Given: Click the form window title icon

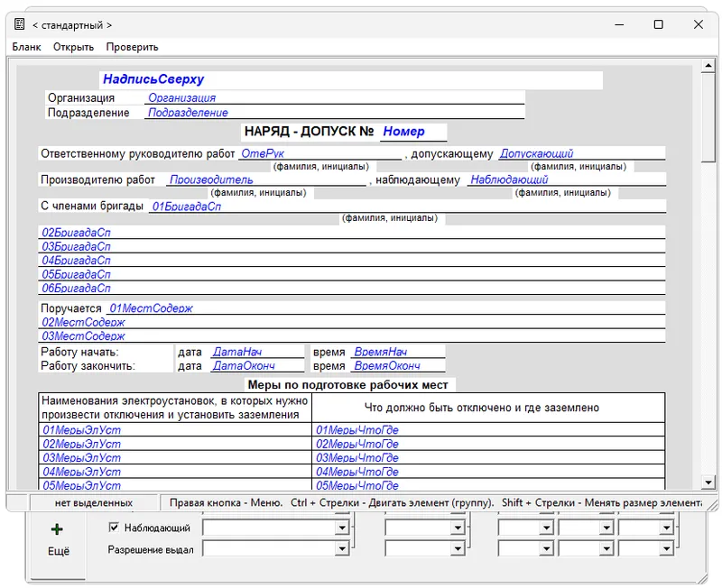Looking at the screenshot, I should (19, 24).
